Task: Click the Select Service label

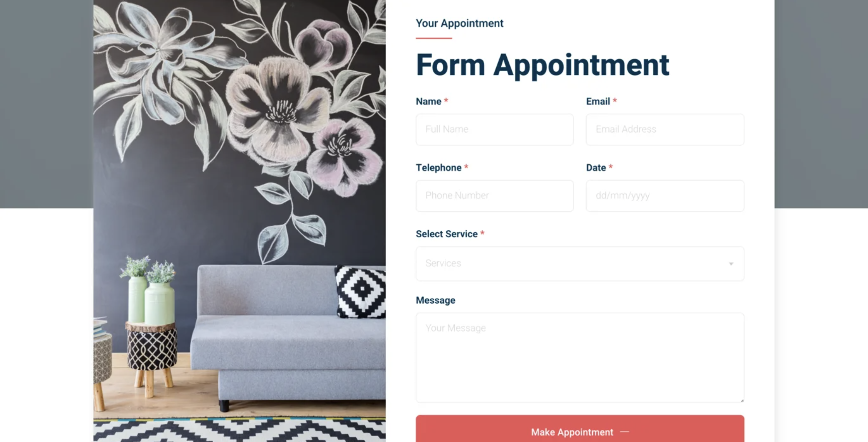Action: [446, 234]
